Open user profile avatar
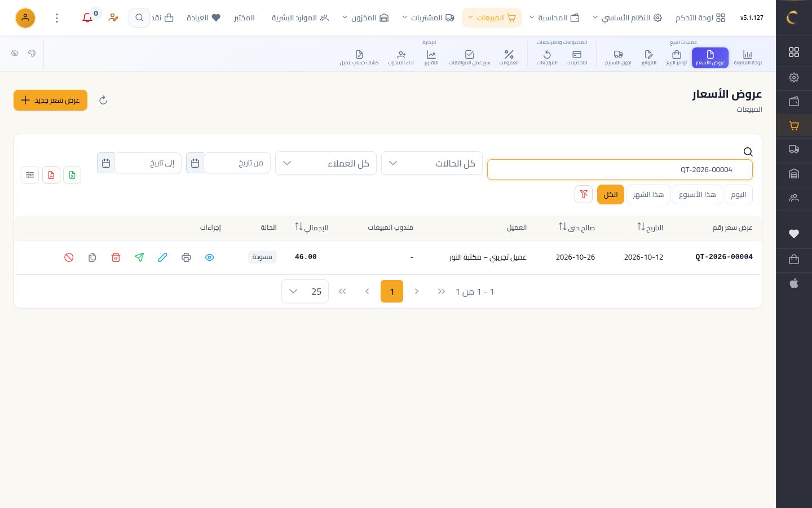 25,18
